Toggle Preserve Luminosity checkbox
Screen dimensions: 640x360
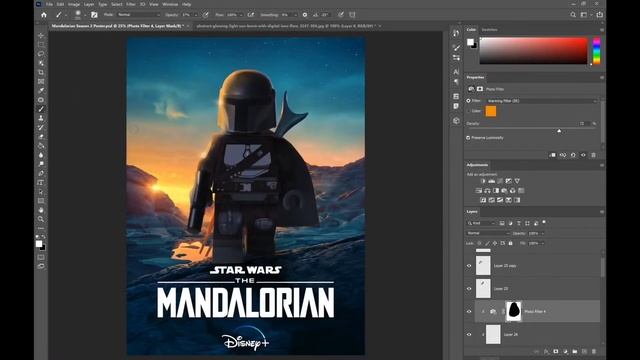click(468, 138)
